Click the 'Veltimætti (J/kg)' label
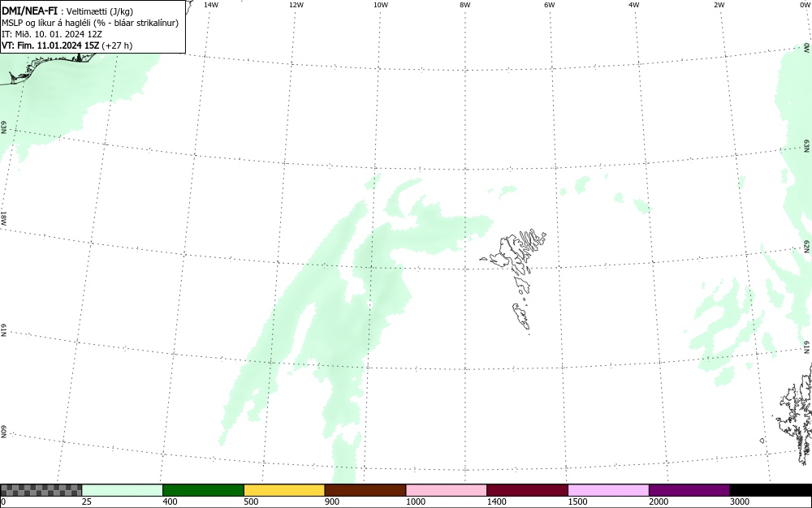The image size is (812, 508). pos(100,11)
